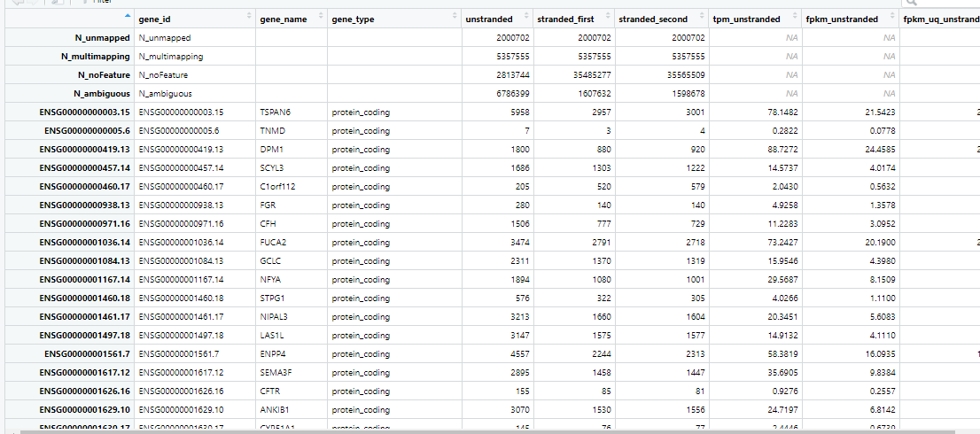Select gene name STPG1
Viewport: 980px width, 434px height.
[272, 298]
